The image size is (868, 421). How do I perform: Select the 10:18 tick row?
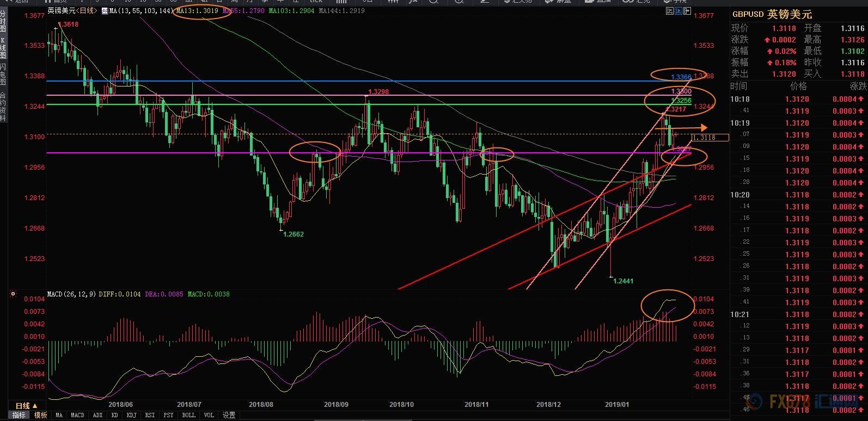pyautogui.click(x=798, y=99)
